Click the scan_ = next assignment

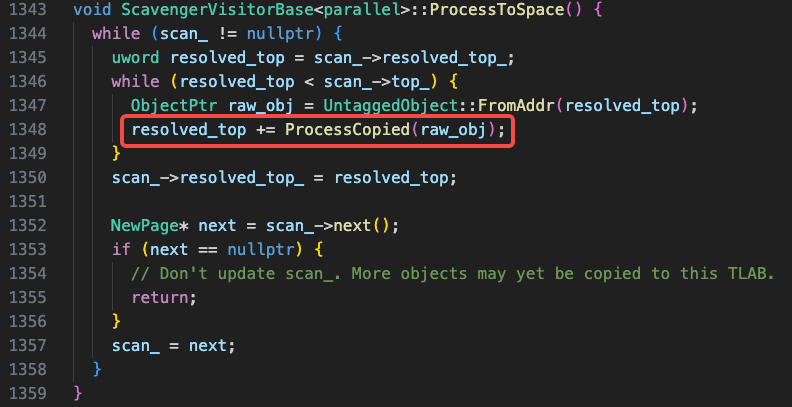pyautogui.click(x=174, y=346)
